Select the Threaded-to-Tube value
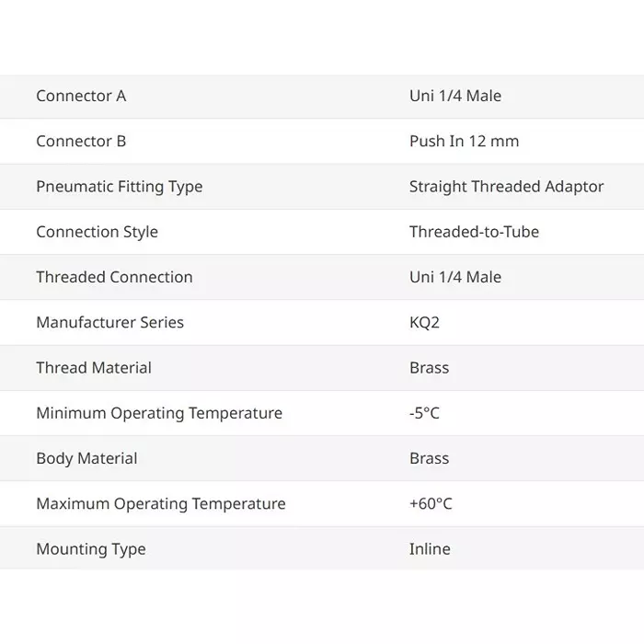Screen dimensions: 644x644 (x=474, y=232)
